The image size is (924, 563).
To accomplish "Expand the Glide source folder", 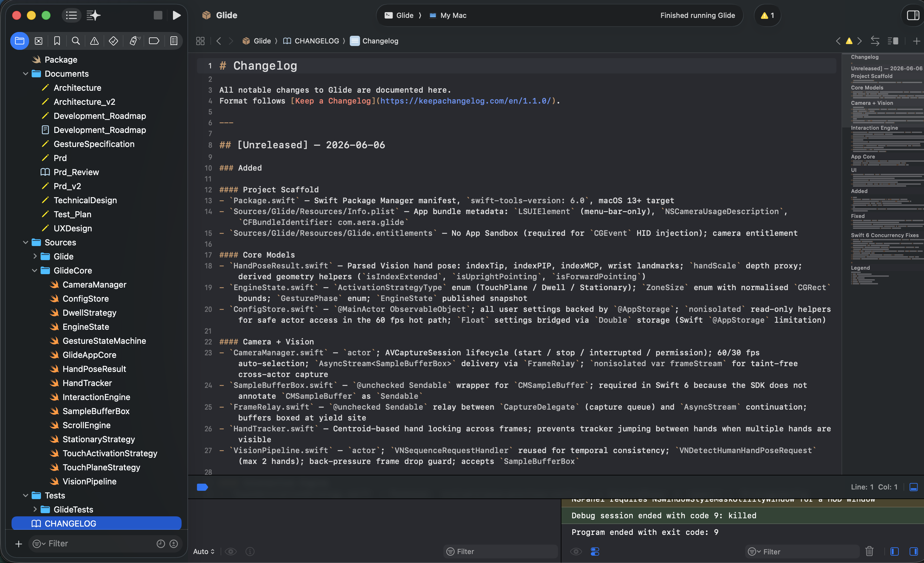I will coord(35,256).
